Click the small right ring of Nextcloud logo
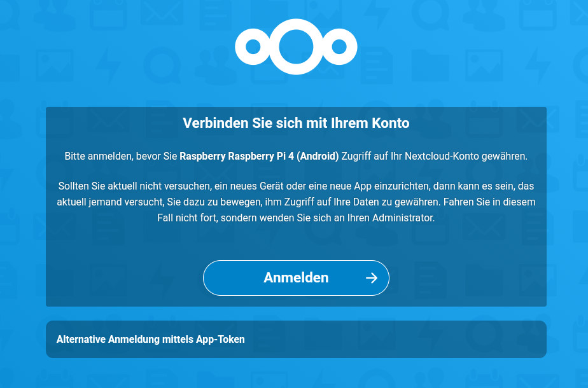Screen dimensions: 588x388 (x=339, y=46)
